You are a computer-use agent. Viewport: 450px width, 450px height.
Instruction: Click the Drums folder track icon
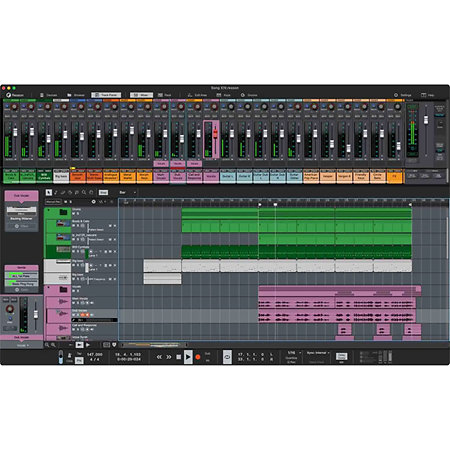pos(63,212)
